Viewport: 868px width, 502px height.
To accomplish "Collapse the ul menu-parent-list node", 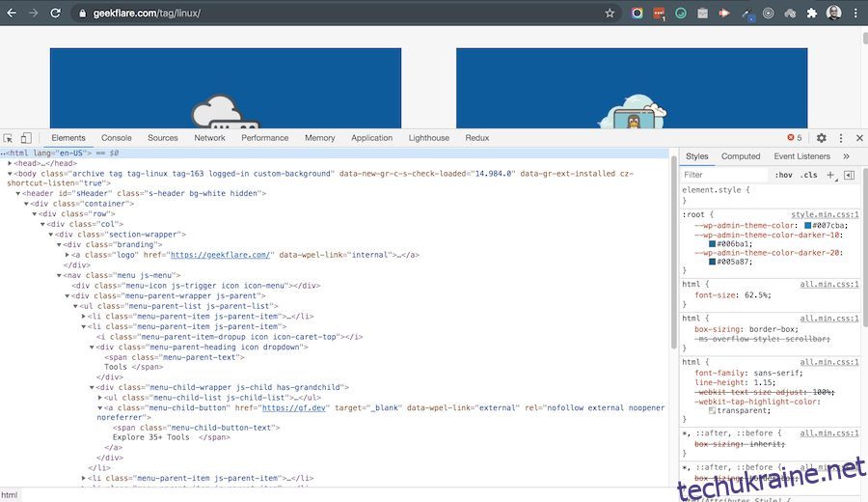I will pos(76,306).
